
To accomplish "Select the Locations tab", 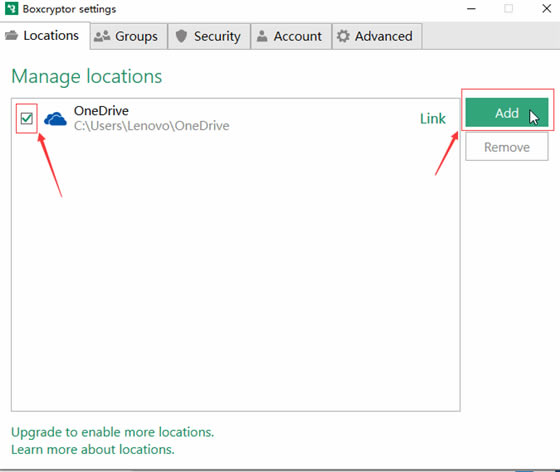I will pyautogui.click(x=45, y=35).
